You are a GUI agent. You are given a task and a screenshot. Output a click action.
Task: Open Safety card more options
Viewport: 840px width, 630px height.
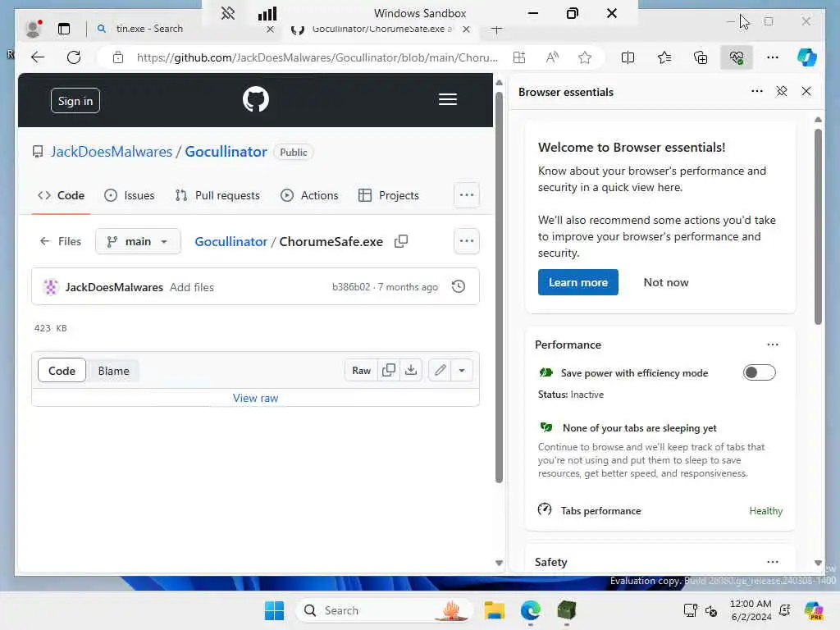(x=772, y=562)
